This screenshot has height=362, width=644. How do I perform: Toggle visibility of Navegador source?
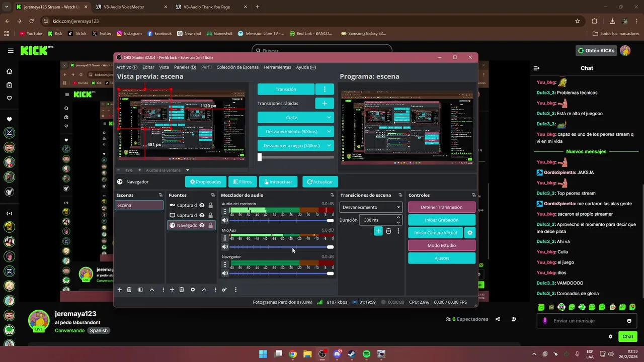click(x=202, y=225)
